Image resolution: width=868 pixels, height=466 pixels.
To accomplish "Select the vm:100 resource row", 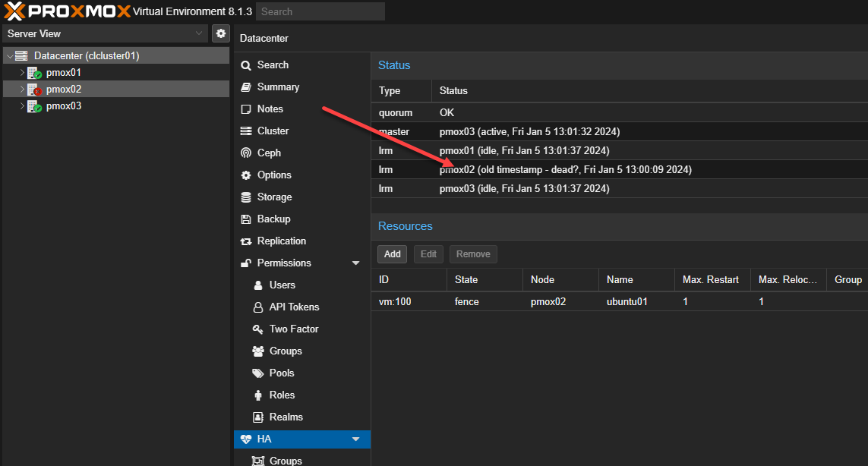I will (x=532, y=302).
